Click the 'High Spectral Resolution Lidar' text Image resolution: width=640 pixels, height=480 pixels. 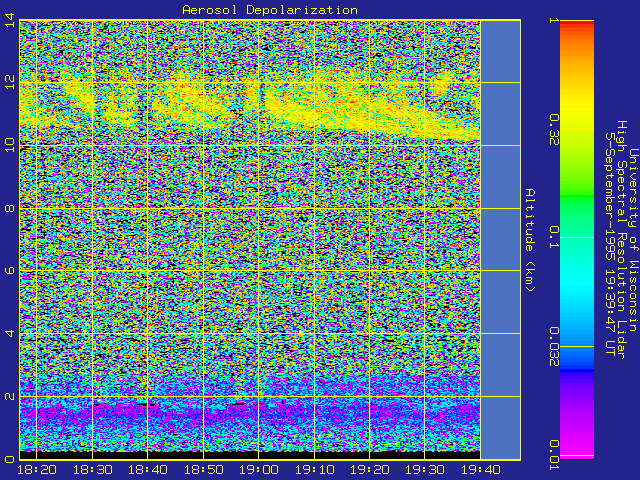(622, 240)
